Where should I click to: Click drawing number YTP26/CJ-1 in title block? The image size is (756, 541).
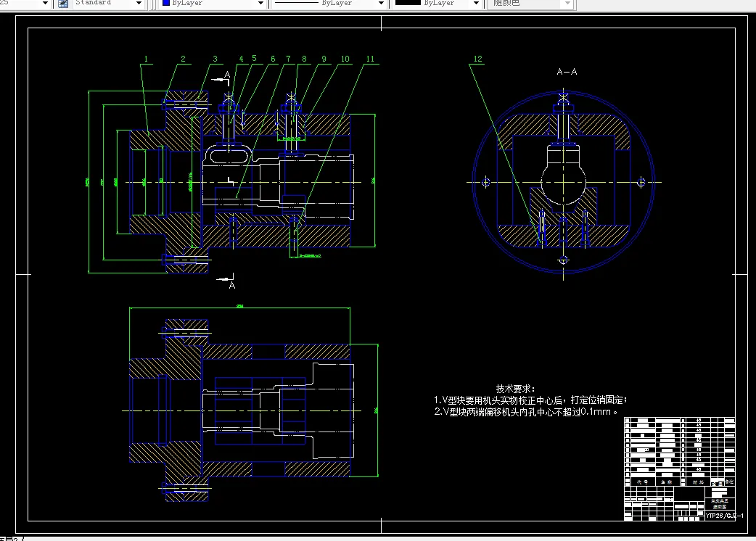[x=724, y=516]
